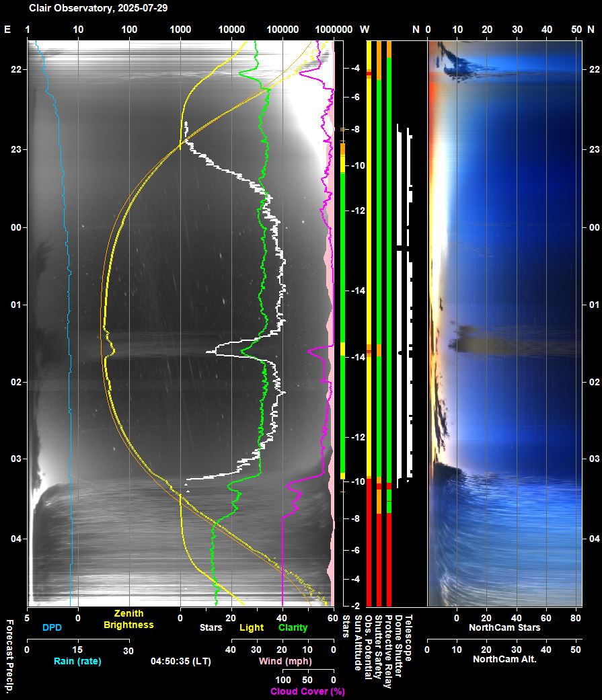Click the 04:50:35 (LT) timestamp
Image resolution: width=602 pixels, height=700 pixels.
point(182,661)
